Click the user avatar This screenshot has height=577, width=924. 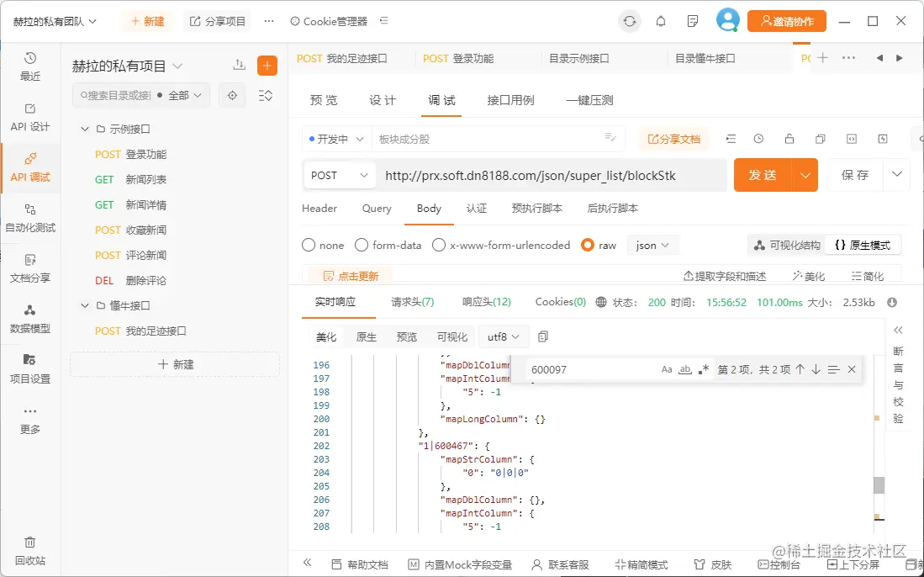point(728,20)
